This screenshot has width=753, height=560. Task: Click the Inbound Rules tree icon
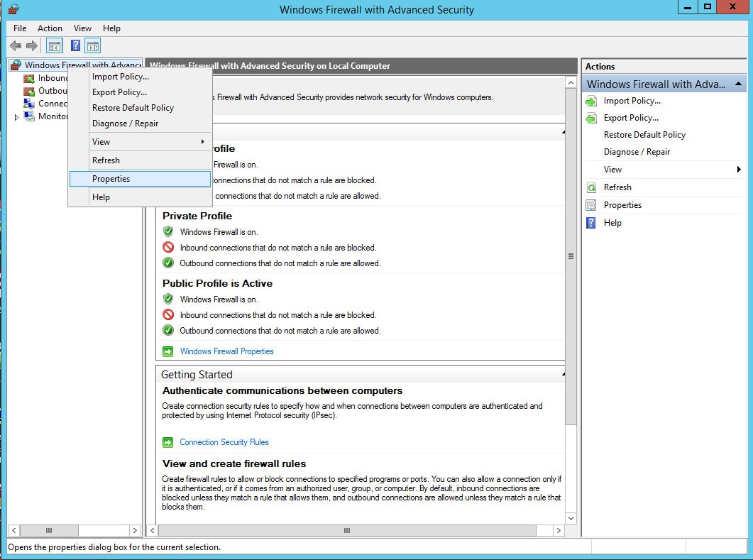(x=29, y=78)
